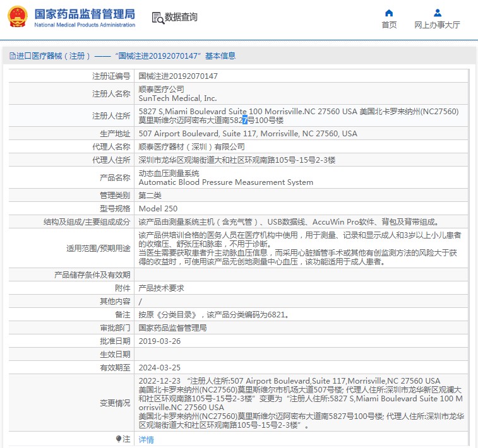
Task: Click 国家药品监督管理局 header title
Action: click(x=85, y=14)
